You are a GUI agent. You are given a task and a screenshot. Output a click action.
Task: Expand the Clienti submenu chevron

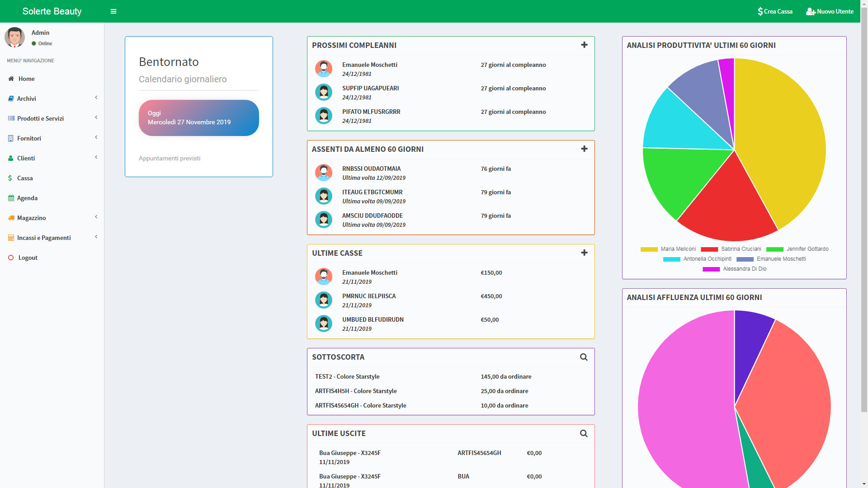pos(96,157)
